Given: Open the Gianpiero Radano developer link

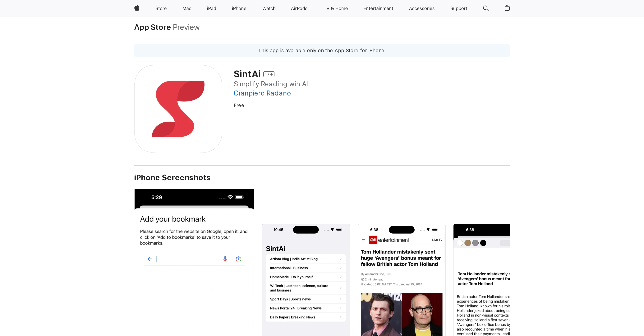Looking at the screenshot, I should point(262,93).
